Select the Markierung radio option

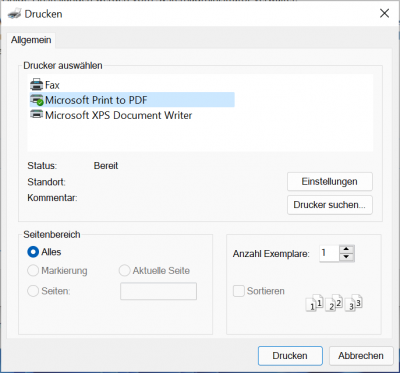click(33, 271)
